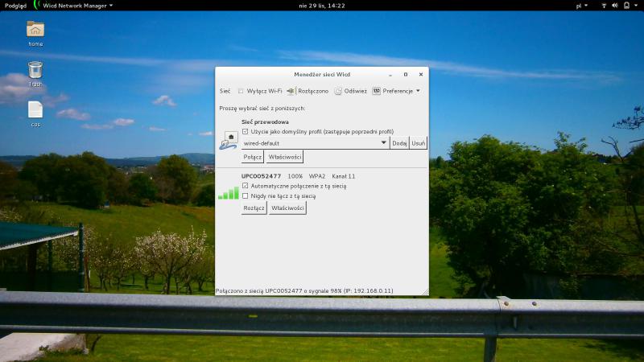Enable 'Nigdy nie łącz z tą siecią'
The width and height of the screenshot is (644, 362).
pos(246,195)
